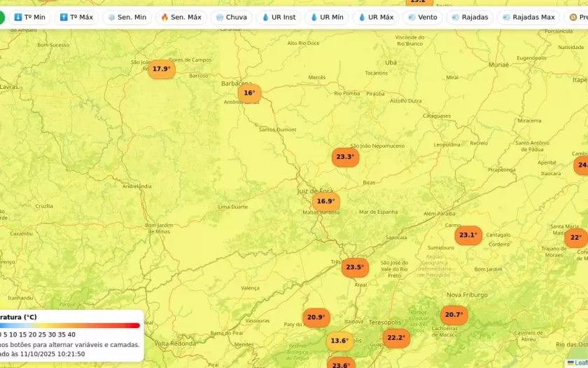The height and width of the screenshot is (368, 588).
Task: Toggle the Chuva rain layer
Action: (x=231, y=18)
